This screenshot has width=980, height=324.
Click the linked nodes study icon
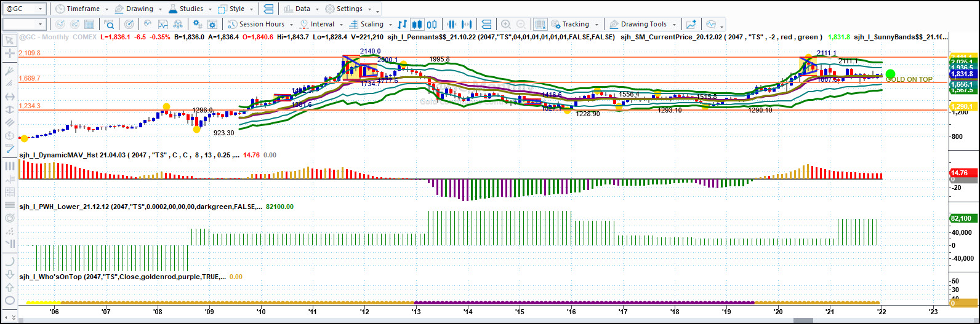pyautogui.click(x=179, y=24)
